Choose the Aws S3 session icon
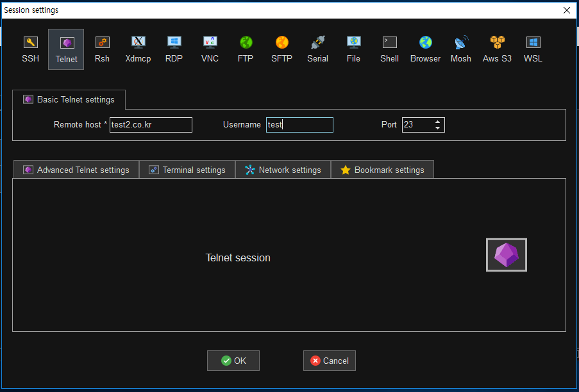Screen dimensions: 579x392 497,49
